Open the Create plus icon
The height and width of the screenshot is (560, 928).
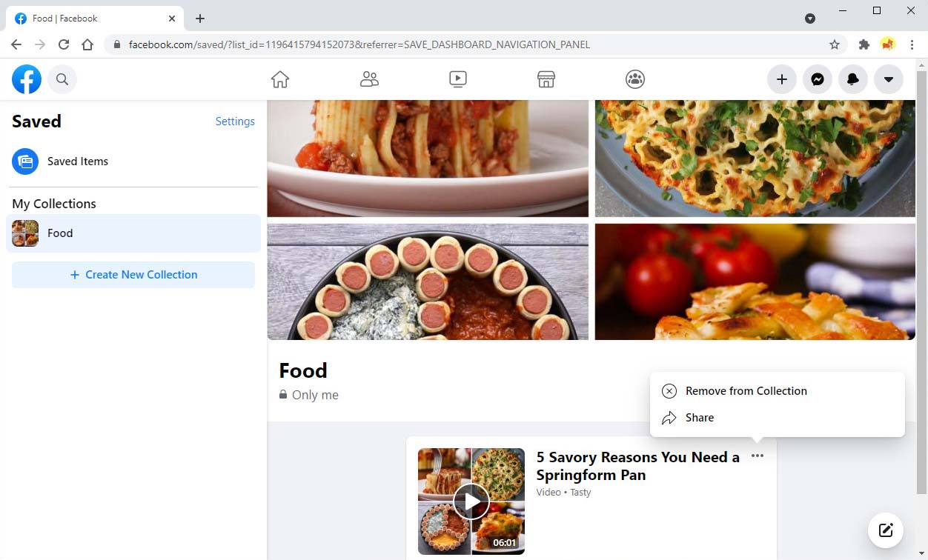[781, 79]
